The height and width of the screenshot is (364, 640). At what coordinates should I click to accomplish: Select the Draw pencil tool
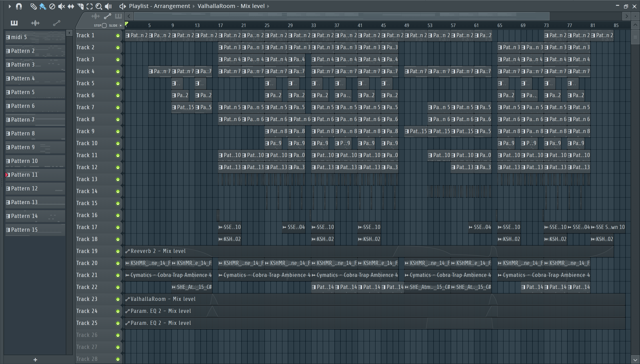pyautogui.click(x=33, y=6)
